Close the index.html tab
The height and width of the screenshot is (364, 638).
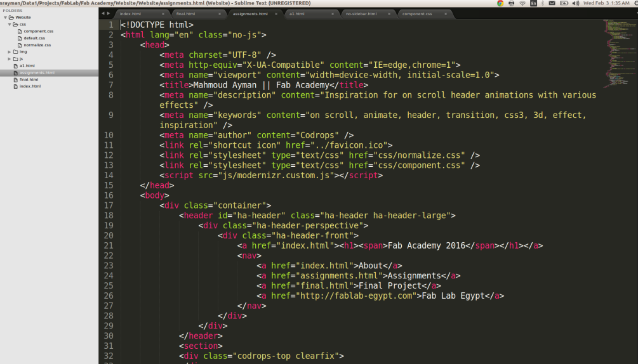coord(163,14)
